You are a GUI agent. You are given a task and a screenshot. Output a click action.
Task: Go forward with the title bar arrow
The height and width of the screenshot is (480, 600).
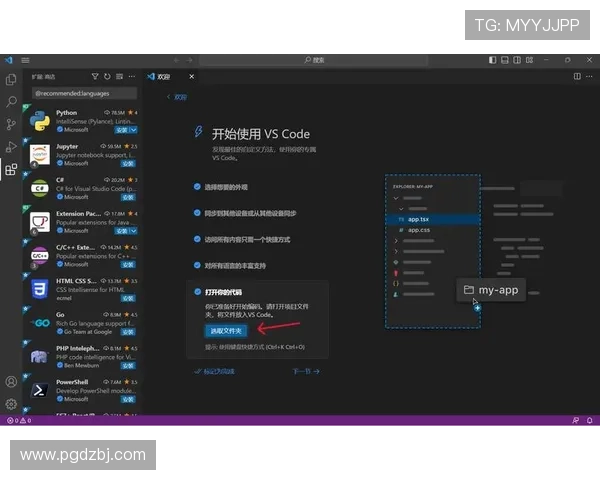(x=189, y=60)
